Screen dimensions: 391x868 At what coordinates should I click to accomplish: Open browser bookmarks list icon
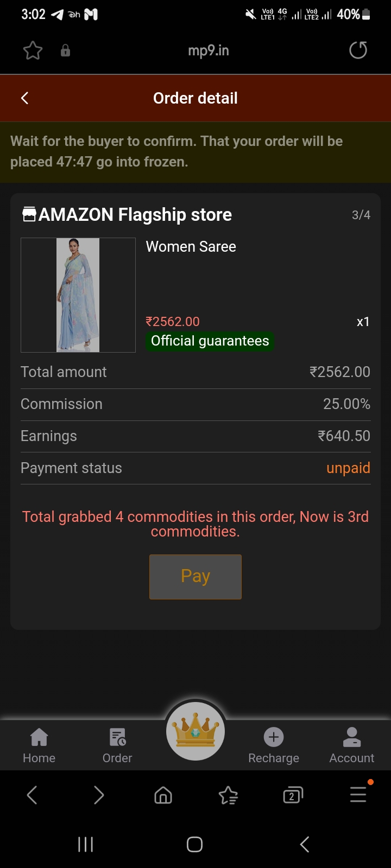click(228, 795)
